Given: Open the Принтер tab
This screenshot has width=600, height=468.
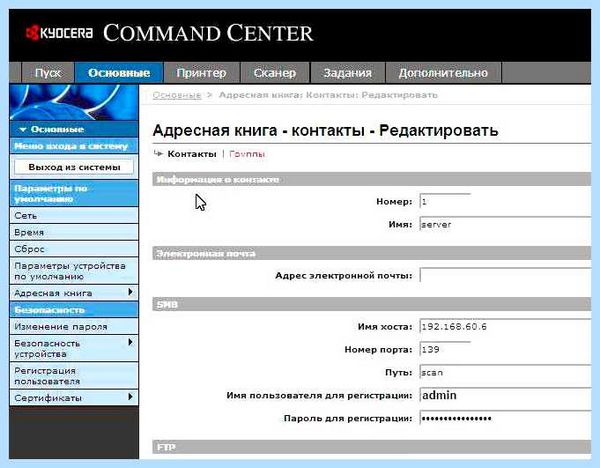Looking at the screenshot, I should tap(201, 73).
